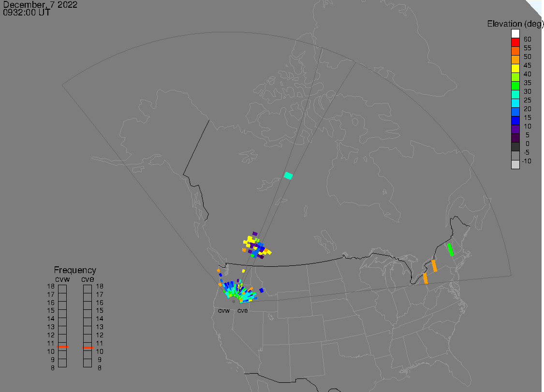
Task: Pick the yellow elevation legend swatch
Action: (515, 68)
